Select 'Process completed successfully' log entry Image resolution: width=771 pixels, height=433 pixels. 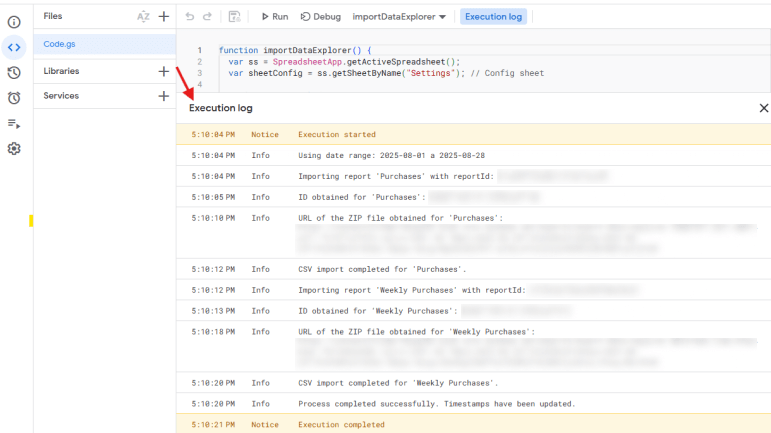pyautogui.click(x=474, y=404)
